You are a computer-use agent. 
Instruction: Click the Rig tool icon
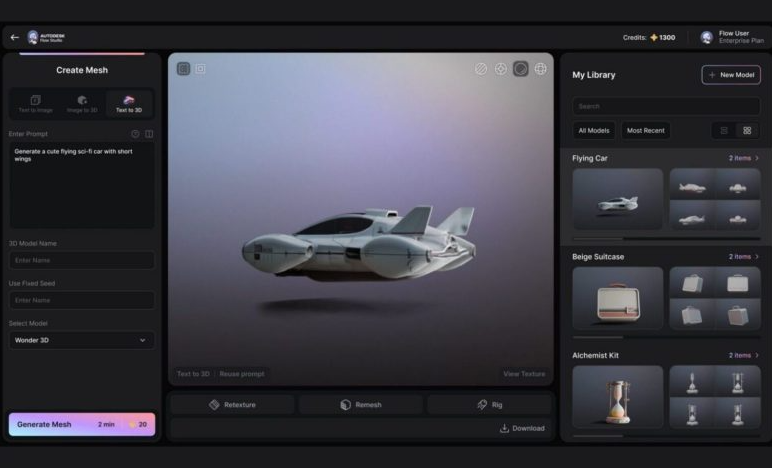pos(482,405)
